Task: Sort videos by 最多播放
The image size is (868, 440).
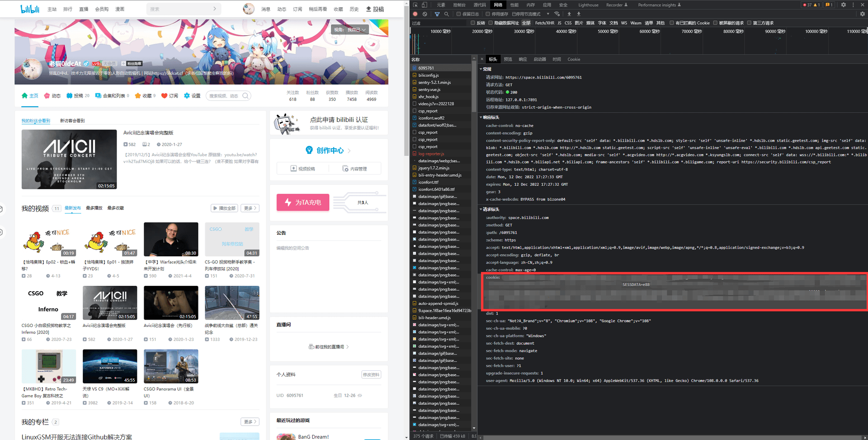Action: pyautogui.click(x=94, y=208)
